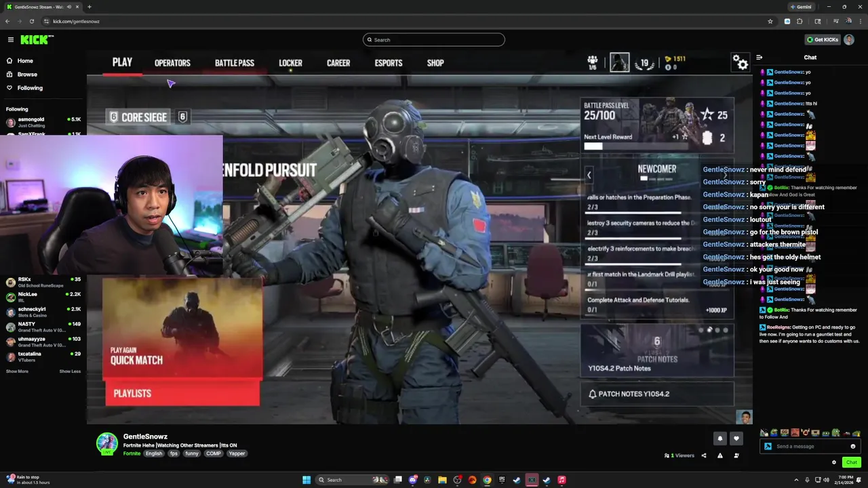Open the txcatalina recommended channel
This screenshot has height=488, width=868.
(43, 357)
